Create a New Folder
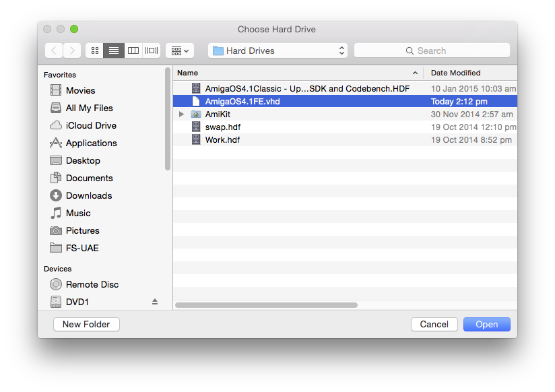 (86, 324)
